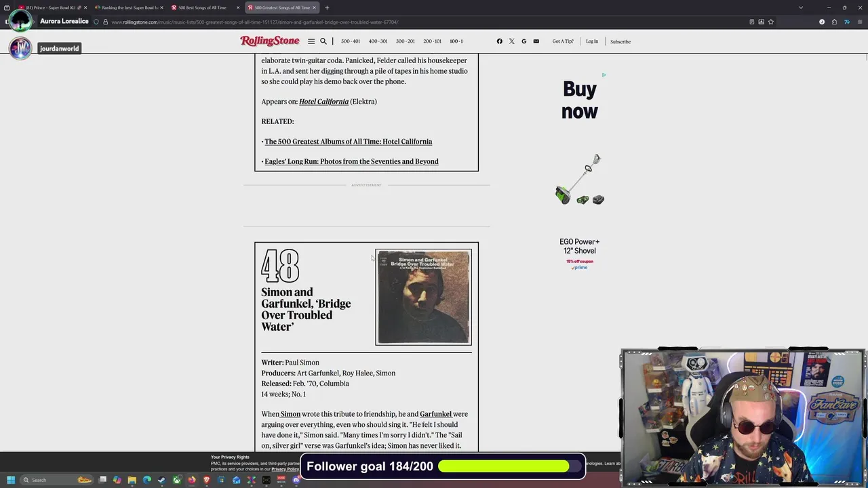868x488 pixels.
Task: Open the browser tab list dropdown
Action: [x=801, y=7]
